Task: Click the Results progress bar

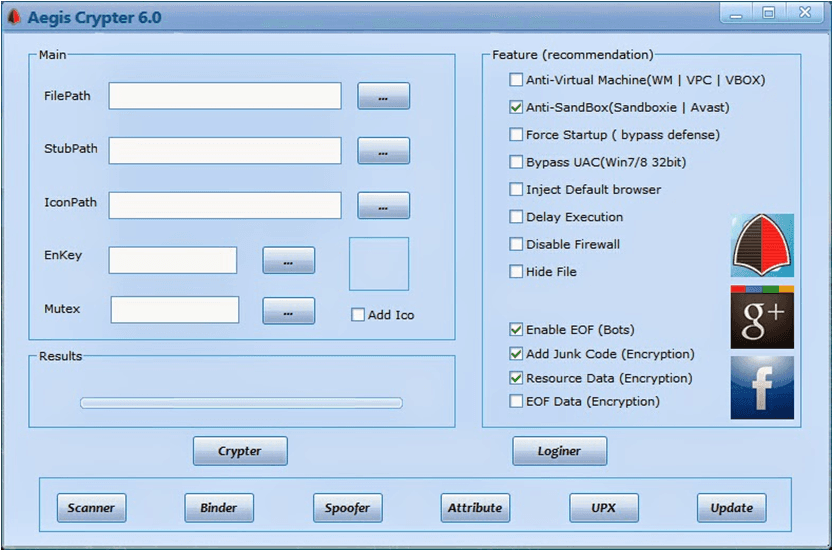Action: pos(241,403)
